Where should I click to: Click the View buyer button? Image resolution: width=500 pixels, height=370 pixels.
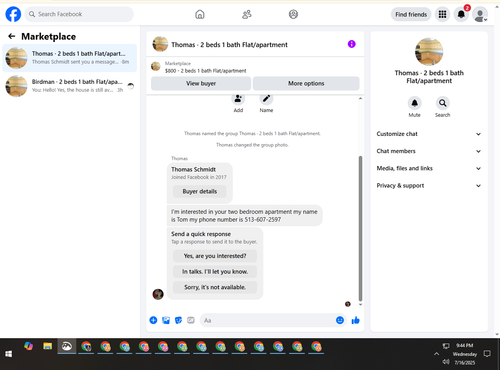pos(201,83)
